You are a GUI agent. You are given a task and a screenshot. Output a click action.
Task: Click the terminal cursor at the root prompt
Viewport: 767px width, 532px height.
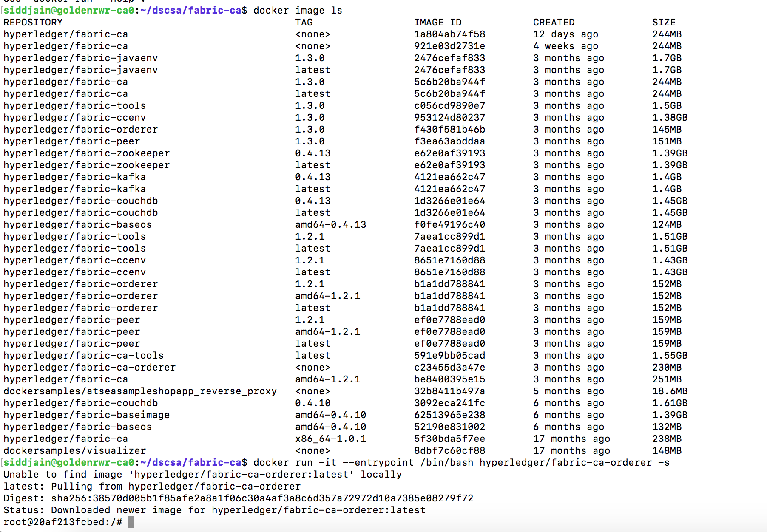pos(131,522)
